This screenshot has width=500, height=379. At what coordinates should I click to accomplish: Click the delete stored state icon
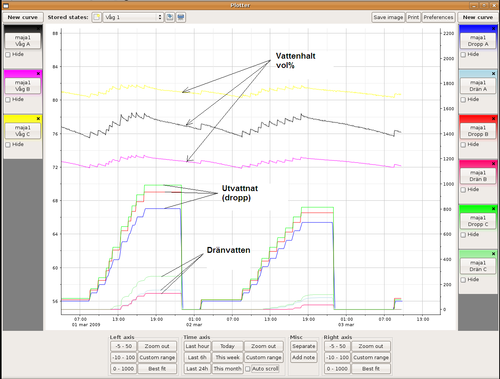coord(181,17)
